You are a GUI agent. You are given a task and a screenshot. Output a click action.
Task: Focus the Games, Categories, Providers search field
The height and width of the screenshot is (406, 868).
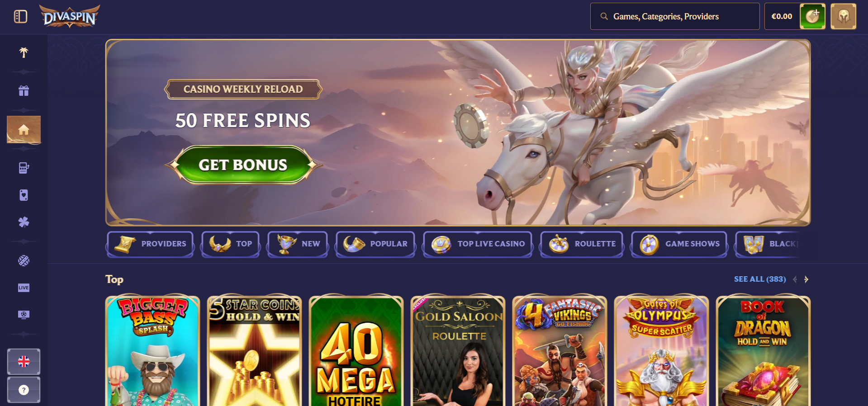(x=675, y=16)
